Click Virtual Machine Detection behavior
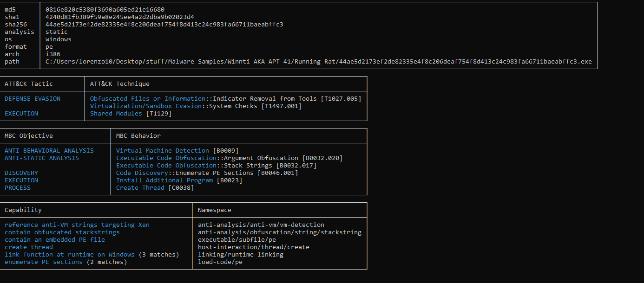The width and height of the screenshot is (644, 283). point(163,151)
